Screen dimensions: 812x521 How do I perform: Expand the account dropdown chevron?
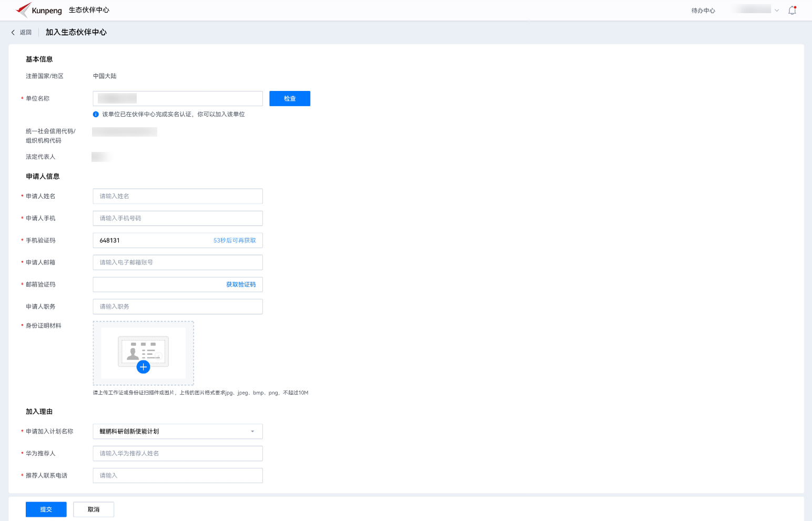coord(776,11)
